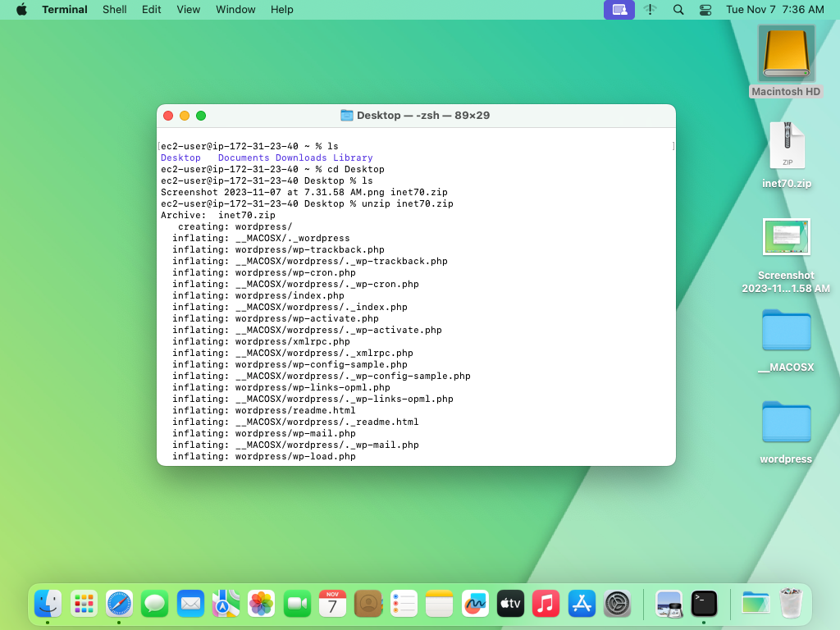Click the 'creating: wordpress/' line
Screen dimensions: 840x630
(235, 226)
